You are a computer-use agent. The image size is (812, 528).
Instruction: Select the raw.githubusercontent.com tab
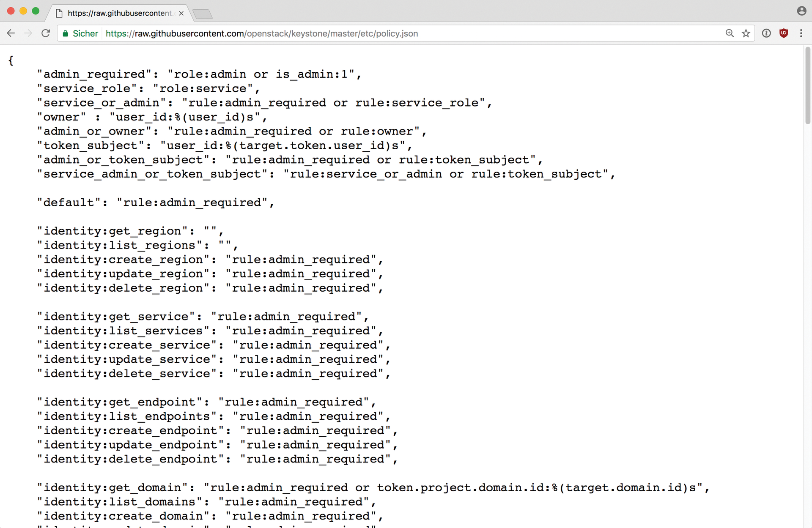[120, 13]
